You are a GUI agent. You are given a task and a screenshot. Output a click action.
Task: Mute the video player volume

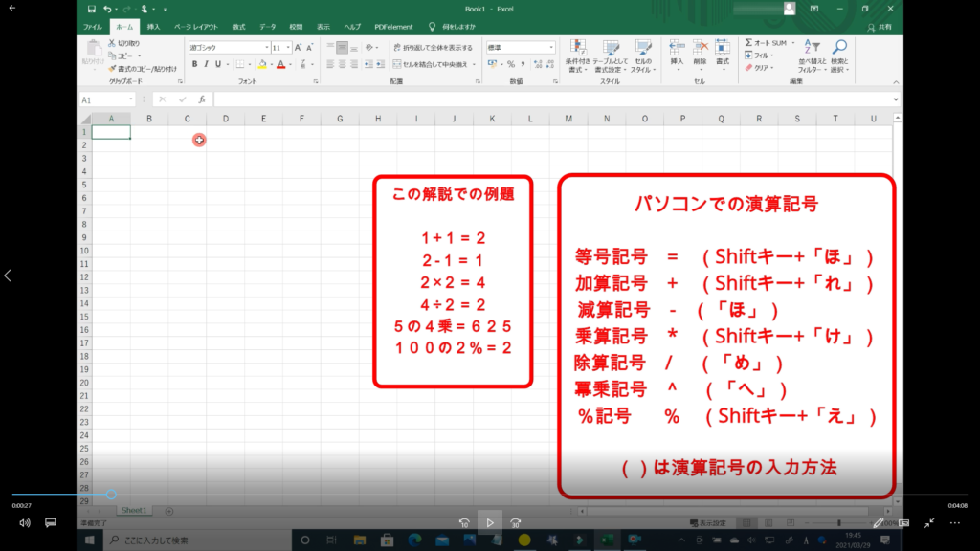point(24,523)
